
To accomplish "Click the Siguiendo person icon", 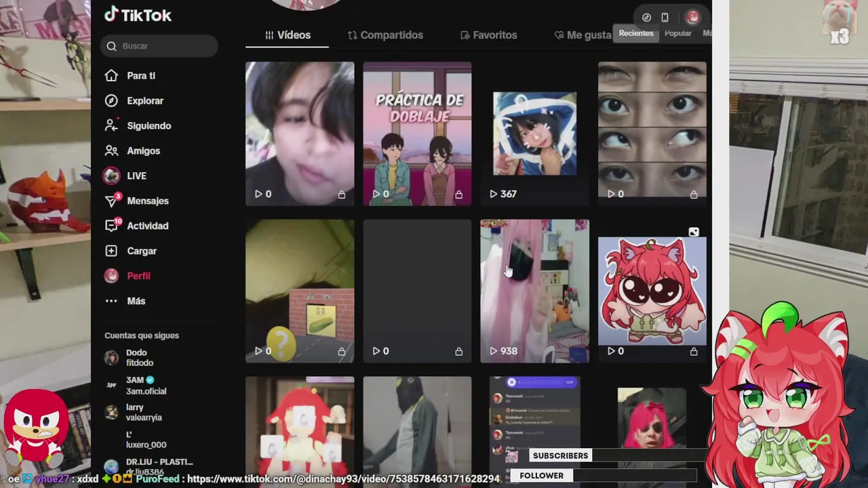I will click(111, 126).
